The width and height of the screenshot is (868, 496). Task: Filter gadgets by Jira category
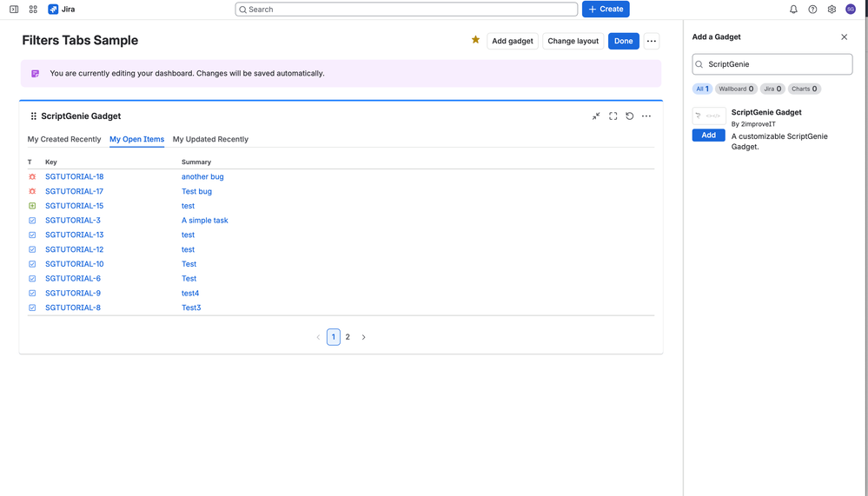pyautogui.click(x=772, y=89)
